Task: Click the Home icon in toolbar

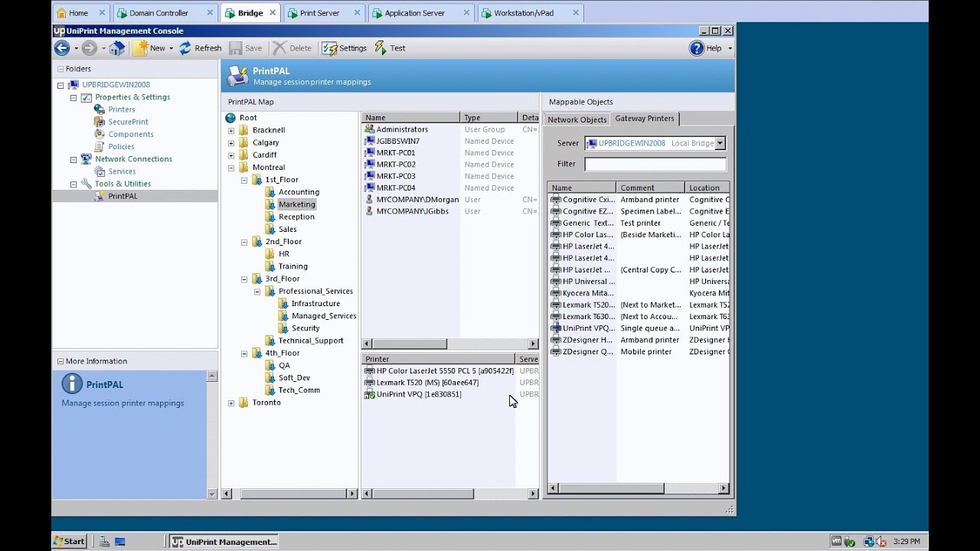Action: coord(116,48)
